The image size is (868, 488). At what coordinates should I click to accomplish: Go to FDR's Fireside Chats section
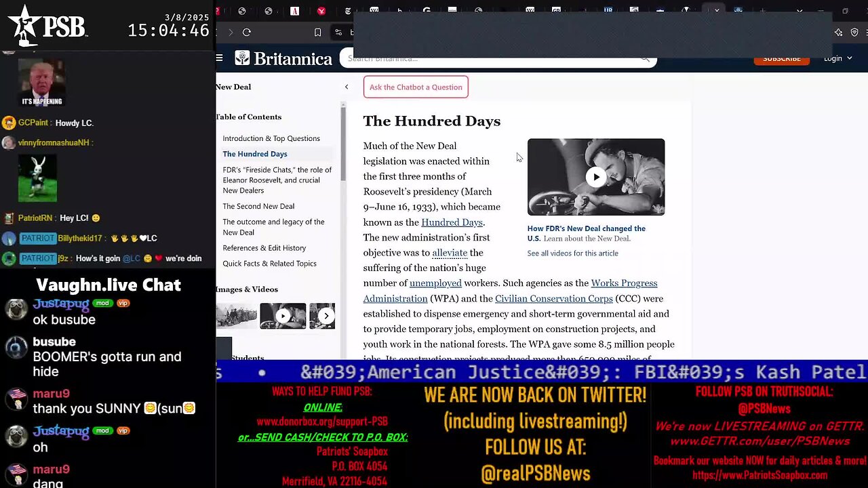pos(277,180)
